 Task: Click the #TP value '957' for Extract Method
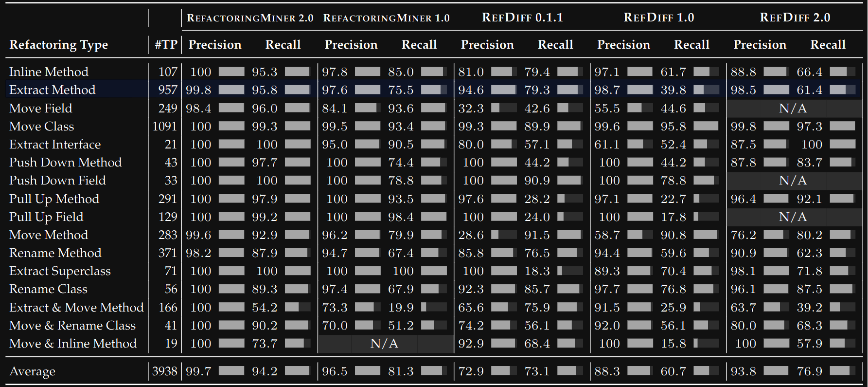click(x=168, y=90)
